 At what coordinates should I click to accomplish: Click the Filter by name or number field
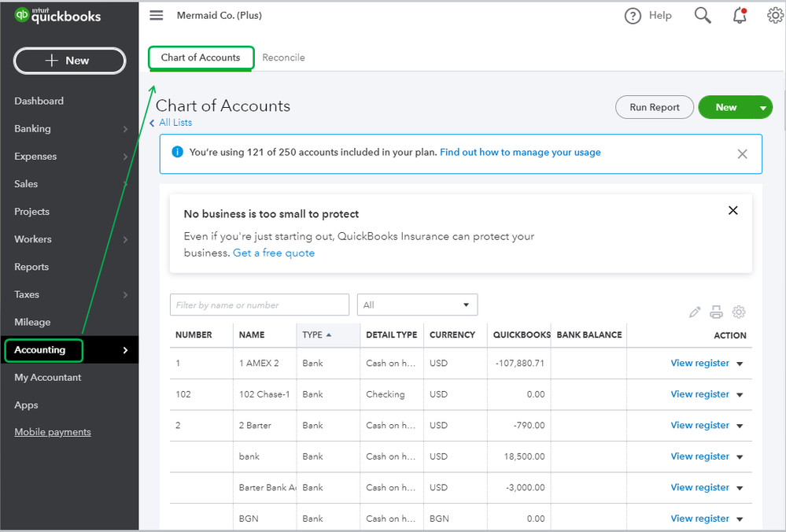click(259, 305)
